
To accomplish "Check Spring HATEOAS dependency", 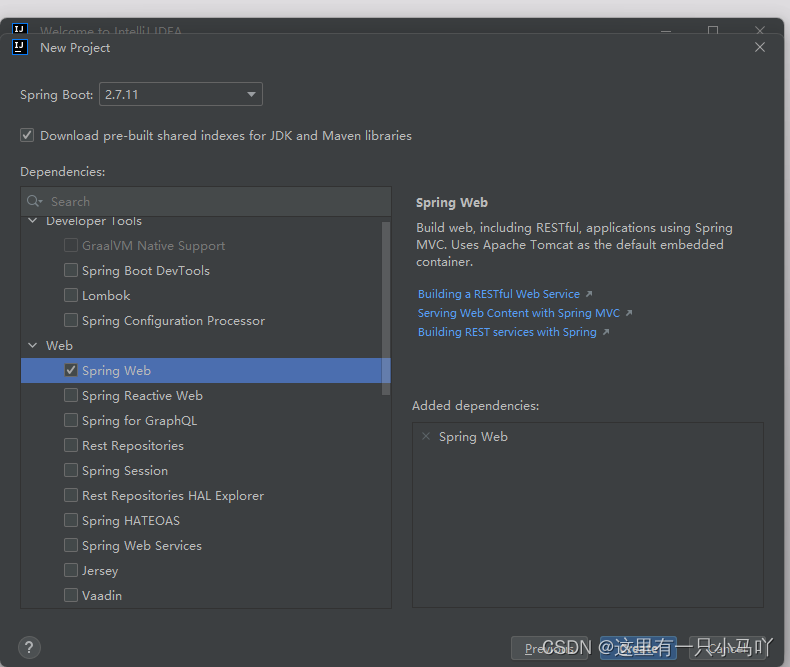I will (x=71, y=520).
